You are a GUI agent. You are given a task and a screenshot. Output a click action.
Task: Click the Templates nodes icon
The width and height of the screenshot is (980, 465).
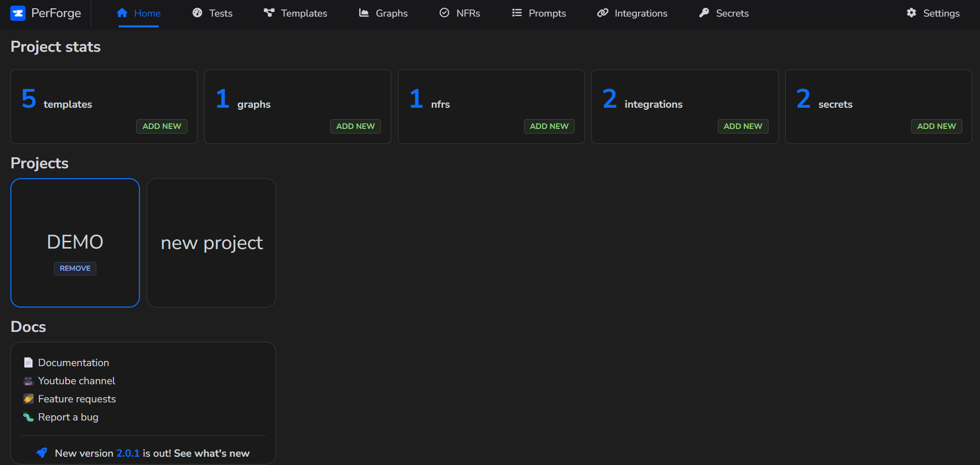[269, 13]
